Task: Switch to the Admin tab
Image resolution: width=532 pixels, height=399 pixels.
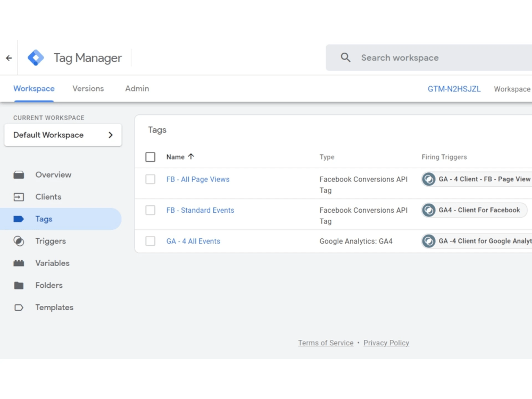Action: pos(137,88)
